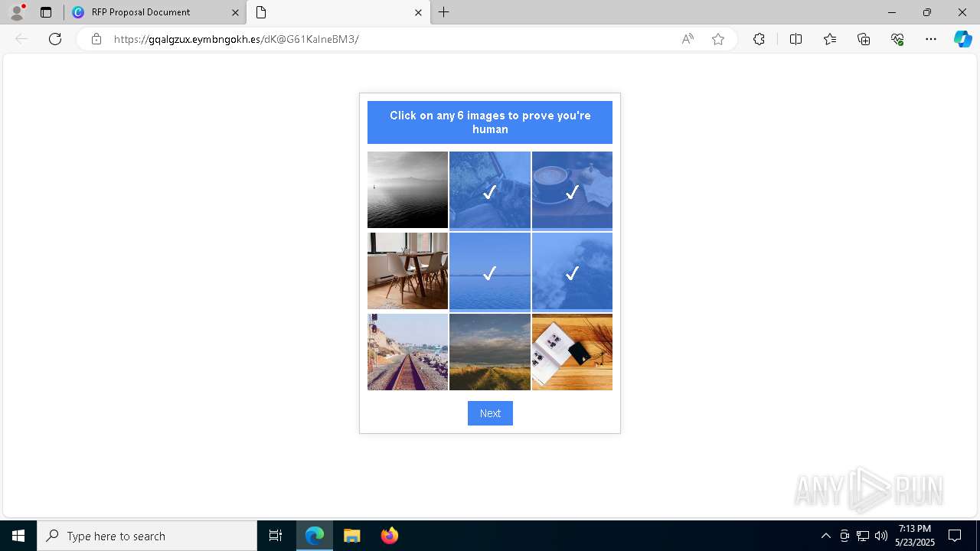Click the Next button
The height and width of the screenshot is (551, 980).
(x=490, y=413)
